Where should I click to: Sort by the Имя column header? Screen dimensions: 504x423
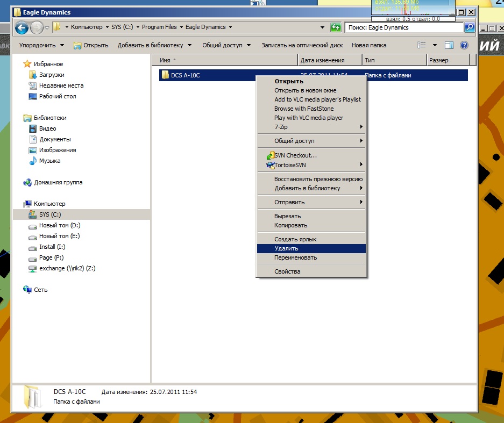coord(225,60)
